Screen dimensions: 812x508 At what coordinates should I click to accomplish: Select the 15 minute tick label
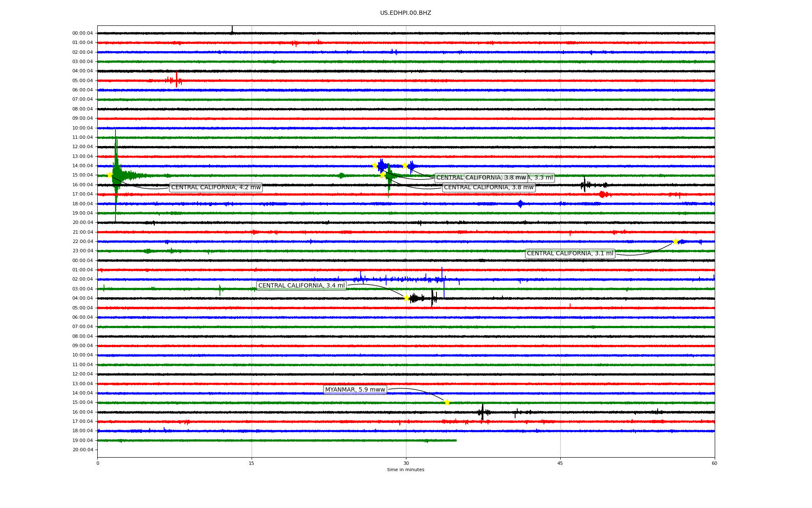pos(252,463)
